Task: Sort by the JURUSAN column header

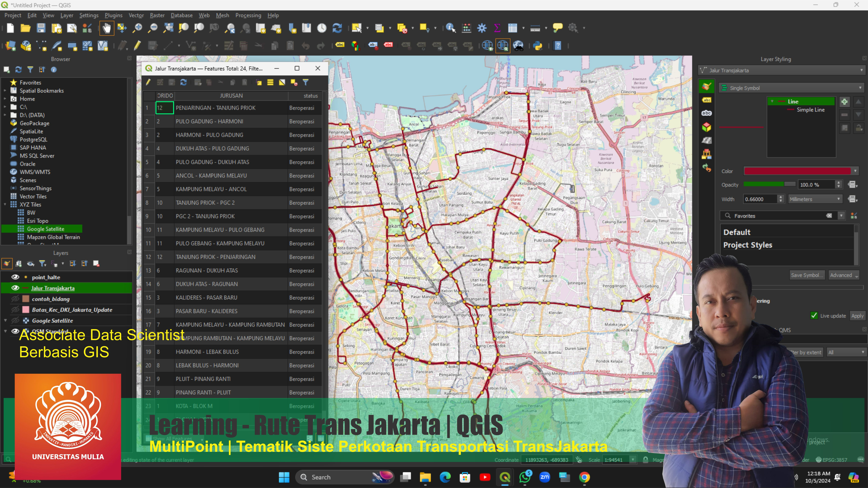Action: pyautogui.click(x=231, y=96)
